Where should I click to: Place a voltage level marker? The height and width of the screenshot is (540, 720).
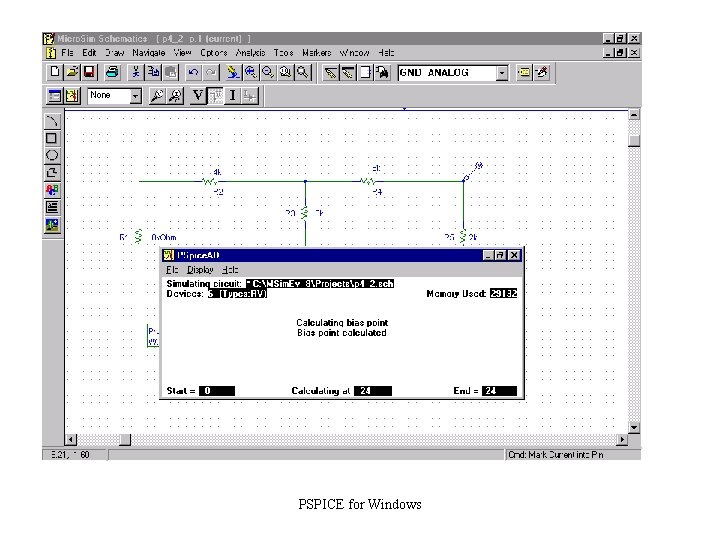pyautogui.click(x=157, y=96)
